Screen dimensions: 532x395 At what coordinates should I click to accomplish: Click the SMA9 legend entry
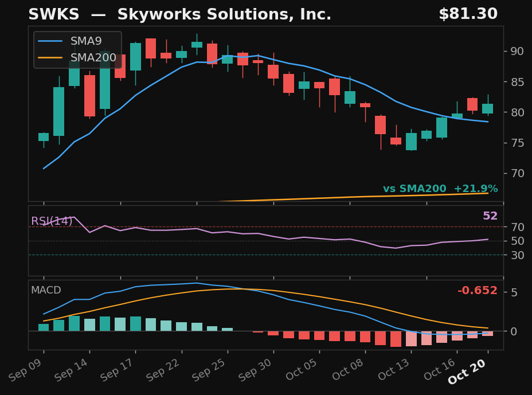[70, 41]
